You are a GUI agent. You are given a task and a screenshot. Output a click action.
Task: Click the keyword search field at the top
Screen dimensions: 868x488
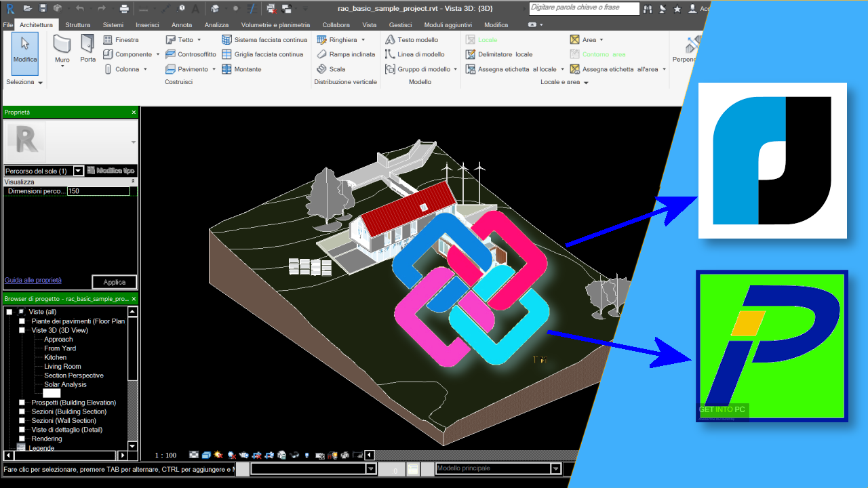[583, 8]
